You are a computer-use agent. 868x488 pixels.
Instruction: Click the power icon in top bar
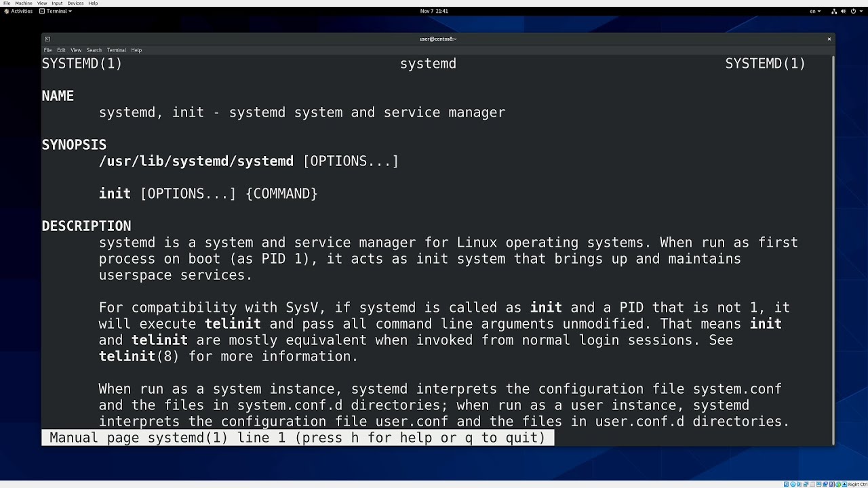tap(853, 11)
